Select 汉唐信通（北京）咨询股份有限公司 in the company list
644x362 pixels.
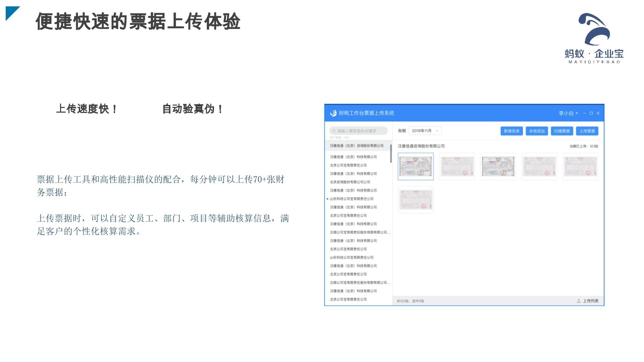[x=357, y=146]
